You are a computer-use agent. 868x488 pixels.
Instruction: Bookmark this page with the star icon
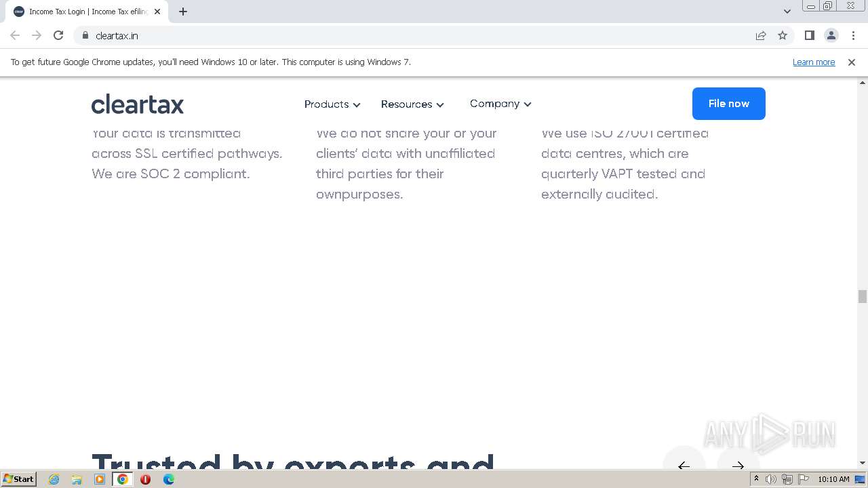[783, 35]
